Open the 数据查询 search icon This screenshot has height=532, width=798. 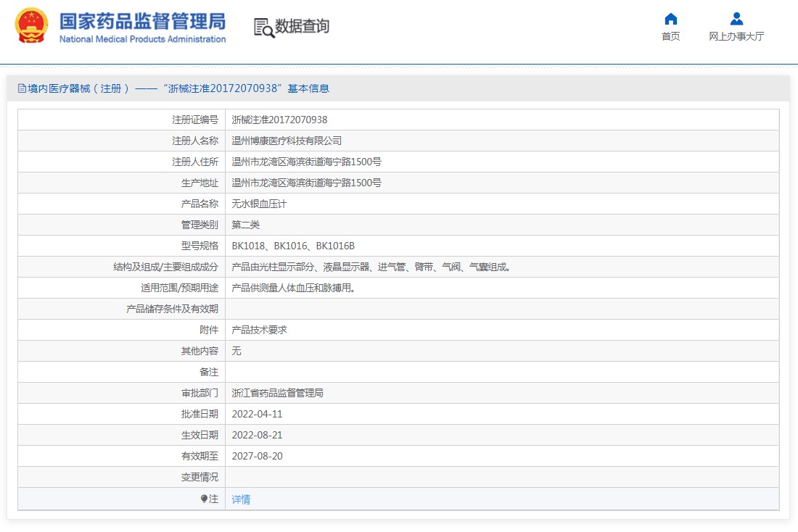(263, 28)
